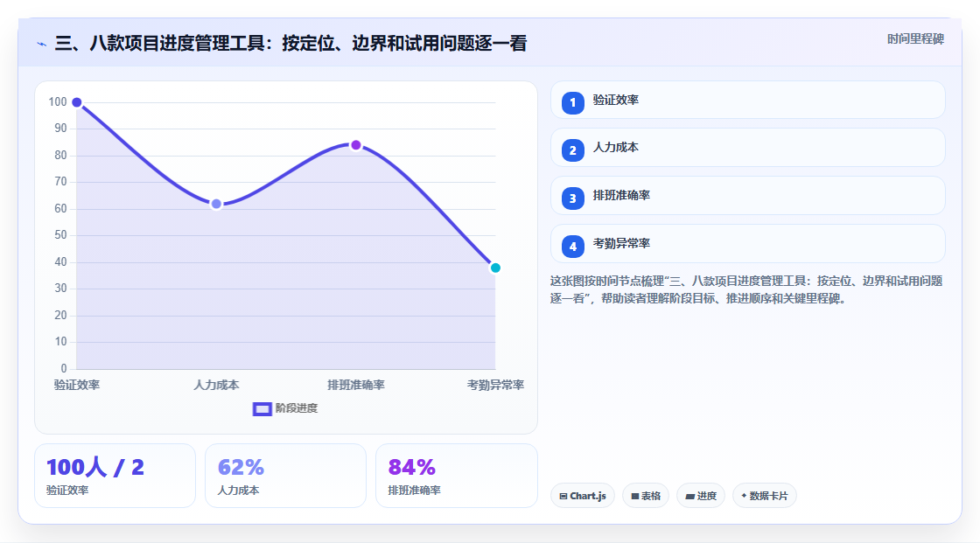Viewport: 980px width, 543px height.
Task: Click the number 4 badge for 考勤异常率
Action: pos(572,247)
